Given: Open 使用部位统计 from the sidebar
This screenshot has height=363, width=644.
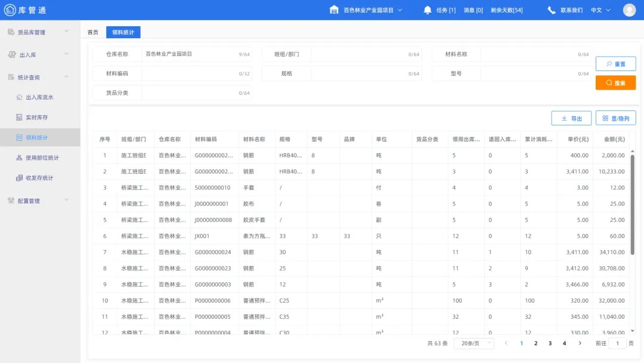Looking at the screenshot, I should (x=20, y=158).
